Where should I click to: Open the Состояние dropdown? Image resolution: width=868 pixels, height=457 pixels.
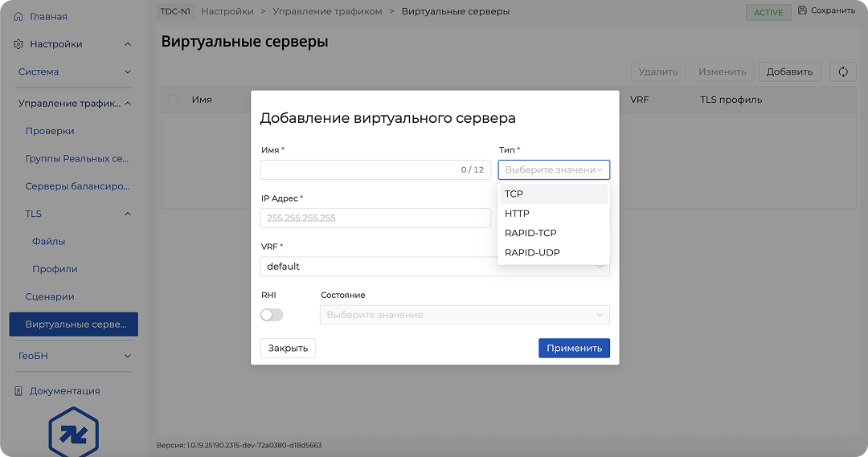pos(465,315)
